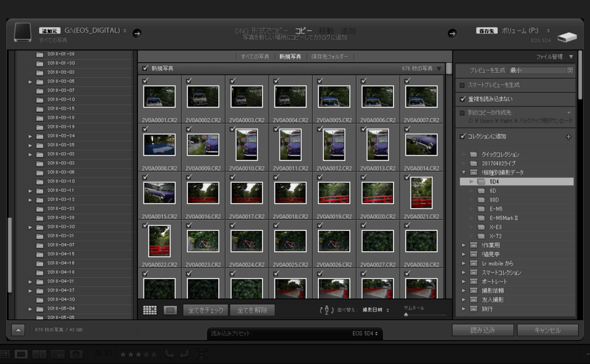This screenshot has width=590, height=364.
Task: Toggle コレクションに追加 checkbox
Action: click(463, 136)
